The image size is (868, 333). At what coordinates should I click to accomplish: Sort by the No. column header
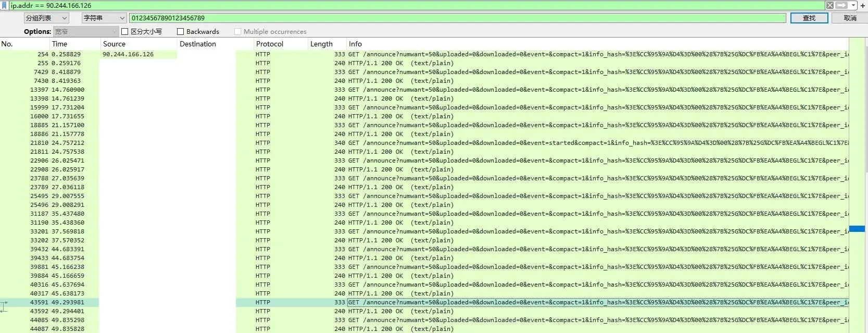coord(24,44)
